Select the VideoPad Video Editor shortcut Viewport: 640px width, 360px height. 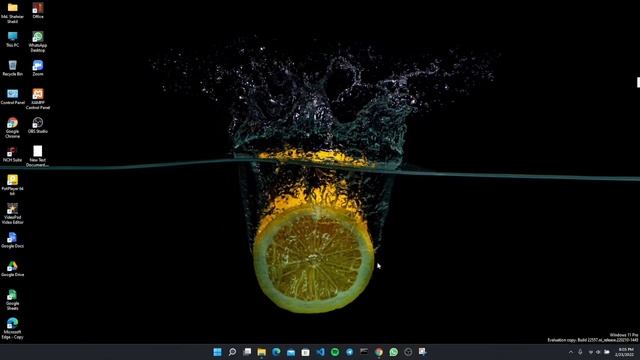[x=12, y=213]
